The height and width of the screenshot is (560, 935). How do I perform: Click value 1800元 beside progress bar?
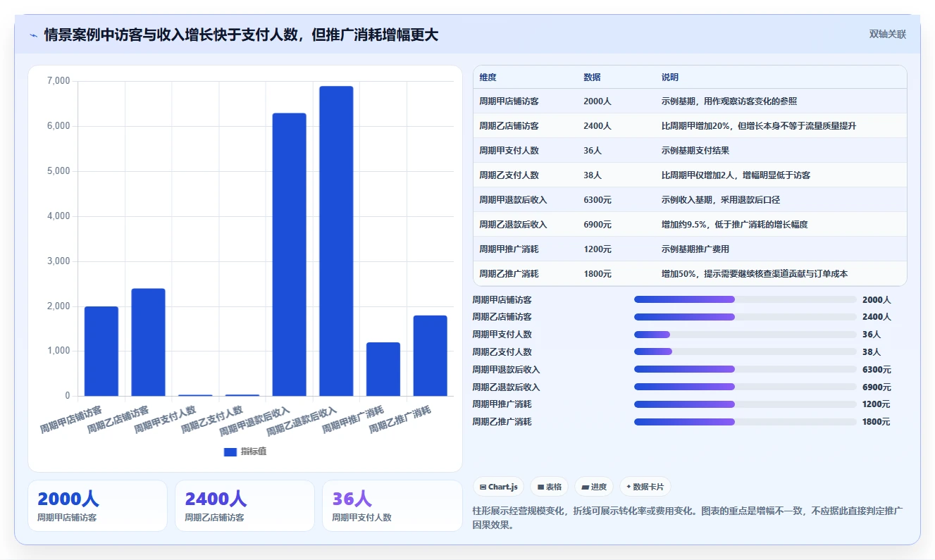877,422
